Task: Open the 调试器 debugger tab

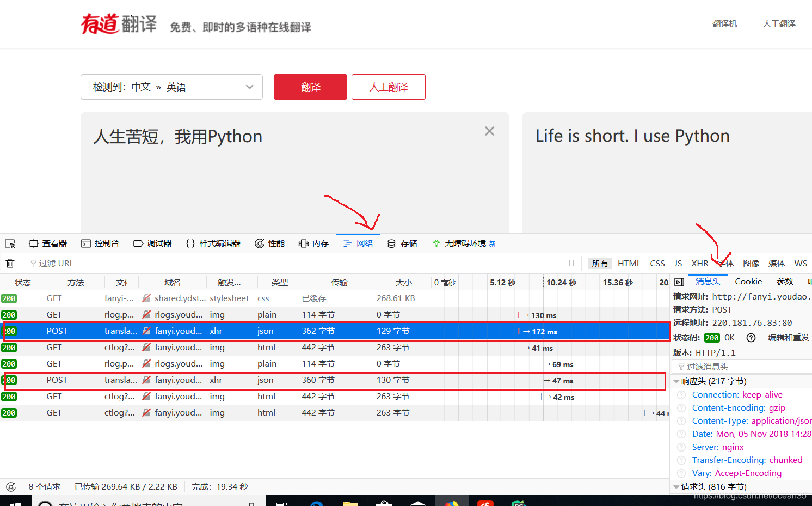Action: point(152,243)
